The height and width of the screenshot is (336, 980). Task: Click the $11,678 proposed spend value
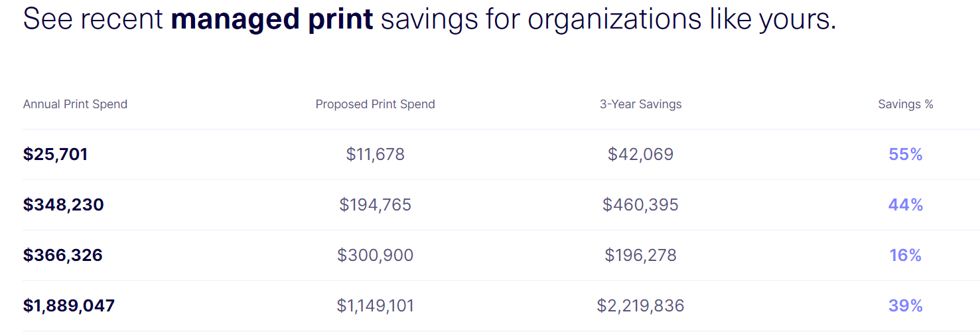(x=376, y=155)
